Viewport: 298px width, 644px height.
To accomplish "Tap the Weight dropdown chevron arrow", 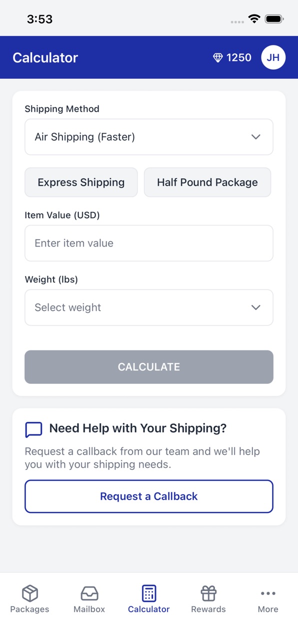I will [x=255, y=308].
